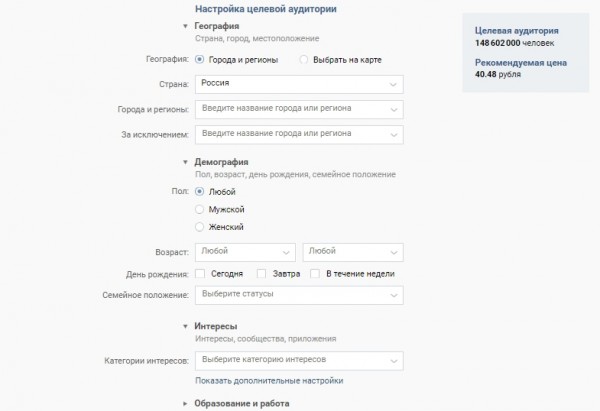The height and width of the screenshot is (411, 600).
Task: Expand the 'Образование и работа' section
Action: [185, 403]
